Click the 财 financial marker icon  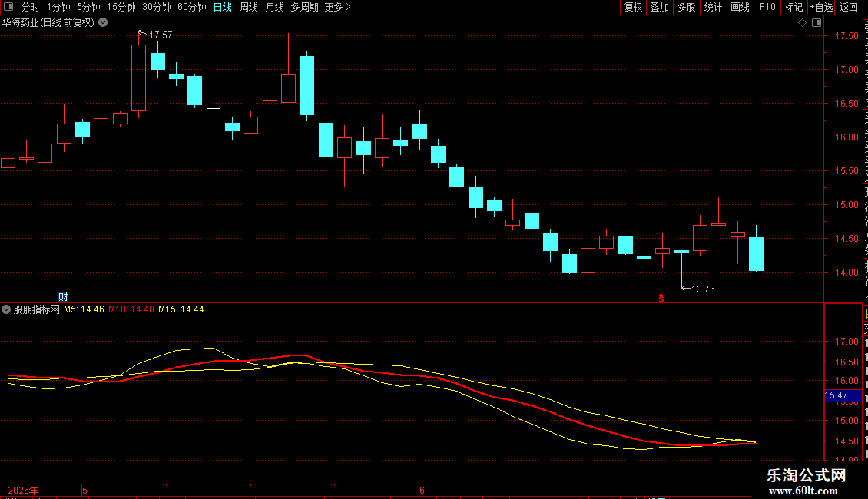(63, 297)
